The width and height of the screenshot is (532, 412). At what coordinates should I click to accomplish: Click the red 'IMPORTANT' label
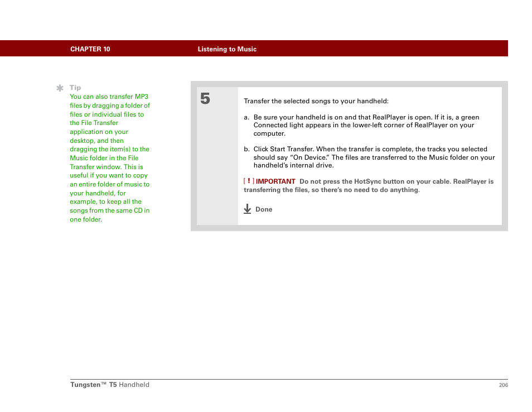click(275, 181)
